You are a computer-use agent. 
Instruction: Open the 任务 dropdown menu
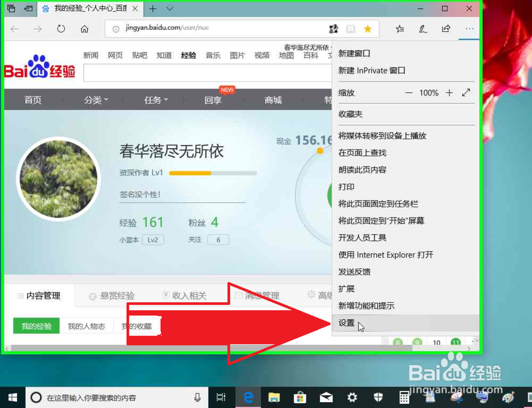pyautogui.click(x=154, y=99)
